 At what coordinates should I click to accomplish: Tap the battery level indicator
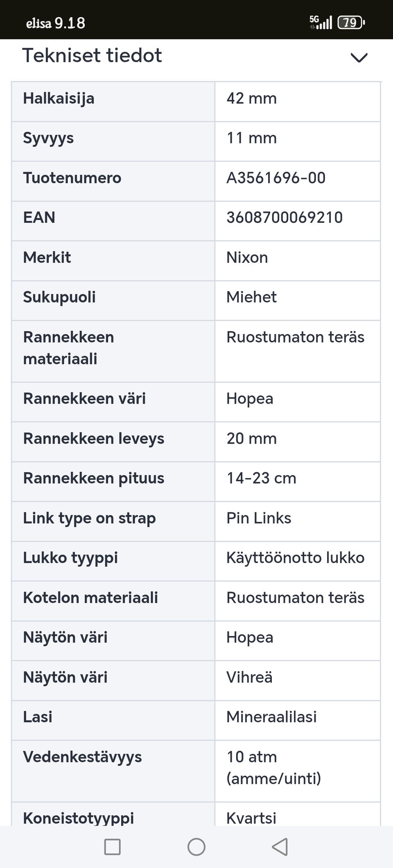click(x=351, y=22)
